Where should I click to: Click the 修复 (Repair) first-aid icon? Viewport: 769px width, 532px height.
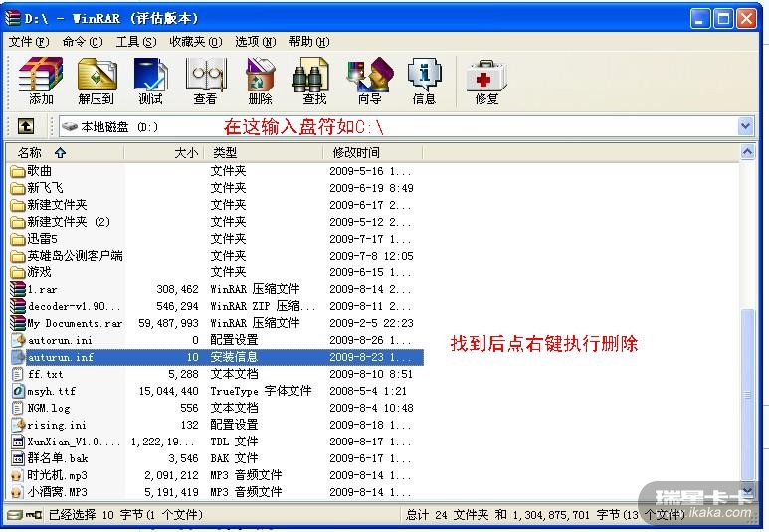point(486,81)
